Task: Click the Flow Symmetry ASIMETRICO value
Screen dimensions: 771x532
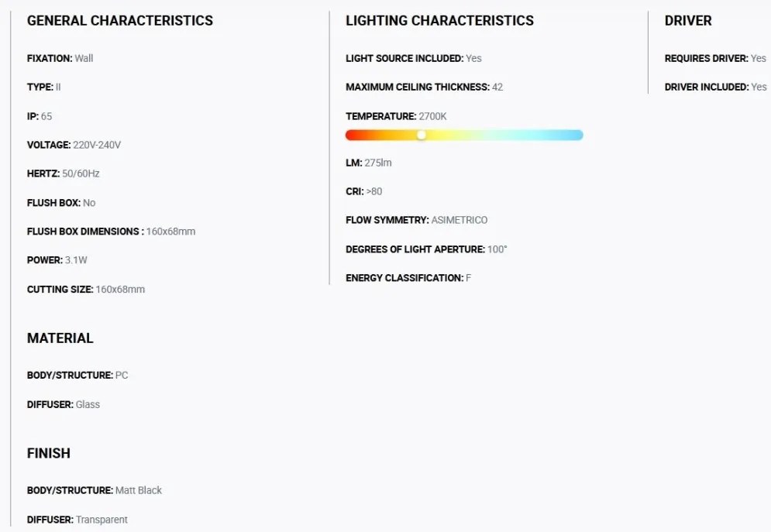Action: click(x=460, y=220)
